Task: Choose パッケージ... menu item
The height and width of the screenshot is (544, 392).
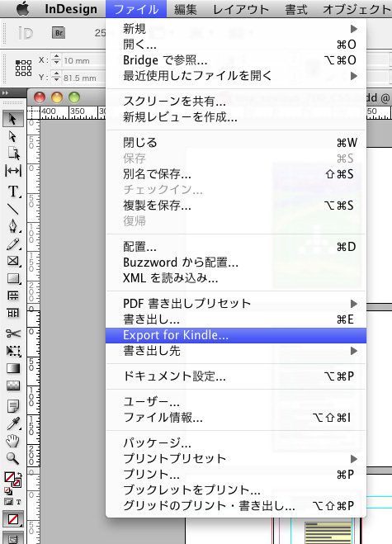Action: point(236,442)
